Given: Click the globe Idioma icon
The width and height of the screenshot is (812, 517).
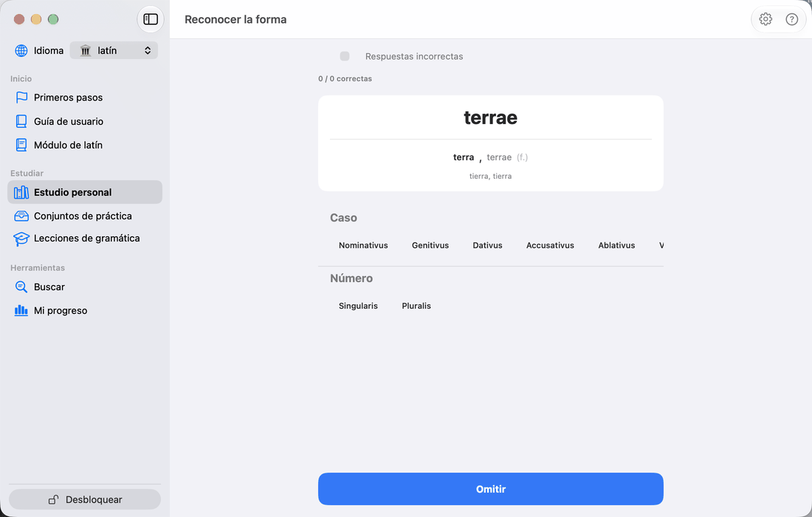Looking at the screenshot, I should [21, 50].
